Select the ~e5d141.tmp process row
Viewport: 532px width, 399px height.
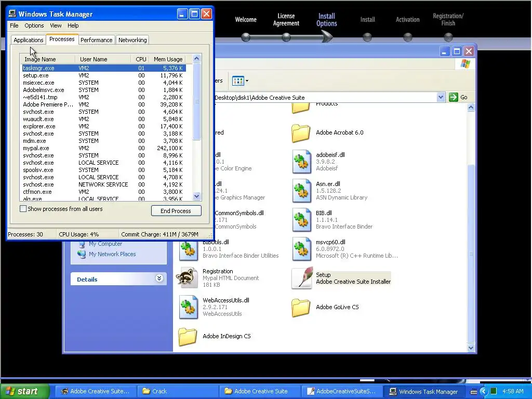pyautogui.click(x=104, y=97)
